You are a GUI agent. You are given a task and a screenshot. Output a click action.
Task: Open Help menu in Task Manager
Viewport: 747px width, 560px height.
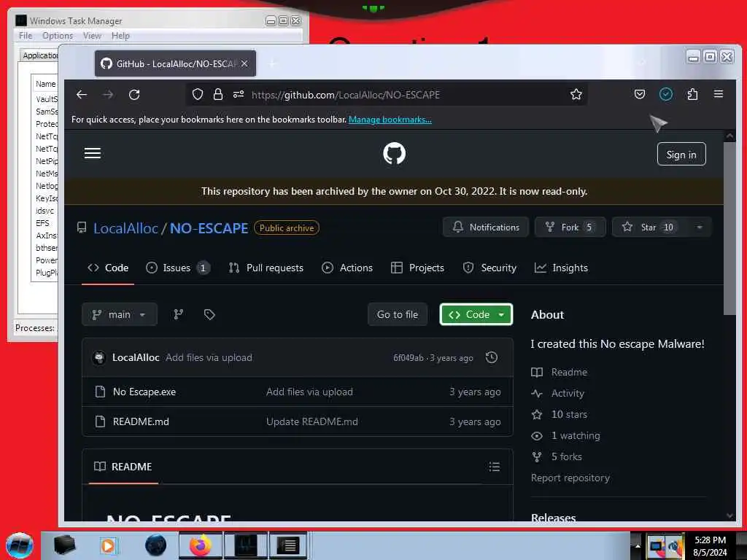(x=120, y=36)
